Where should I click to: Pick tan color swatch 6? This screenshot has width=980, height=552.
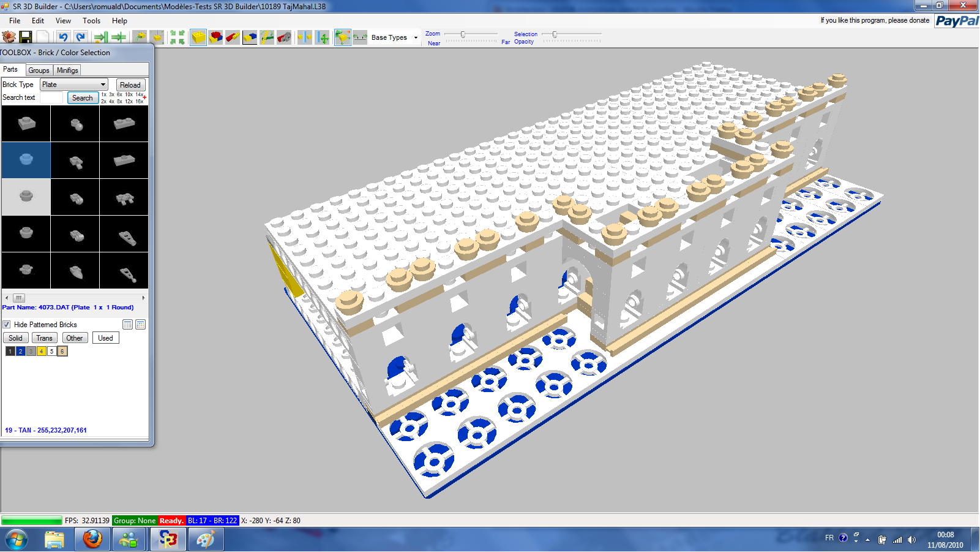pyautogui.click(x=62, y=352)
